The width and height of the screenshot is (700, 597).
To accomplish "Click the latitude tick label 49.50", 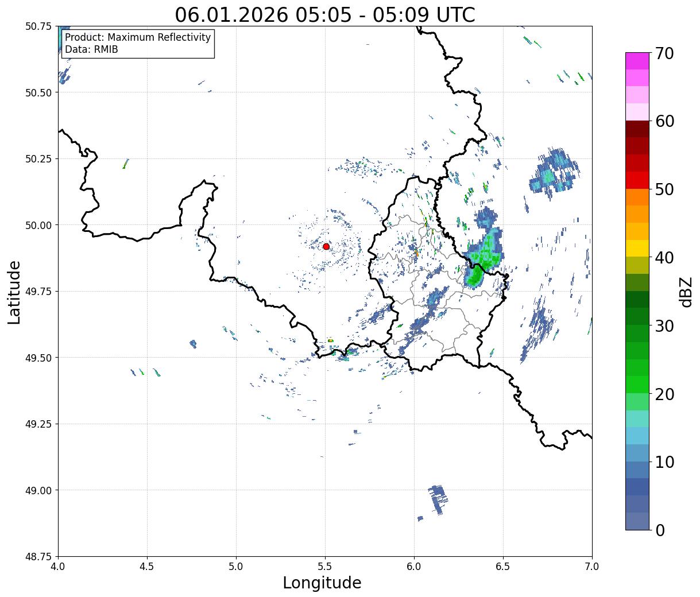I will (x=38, y=358).
